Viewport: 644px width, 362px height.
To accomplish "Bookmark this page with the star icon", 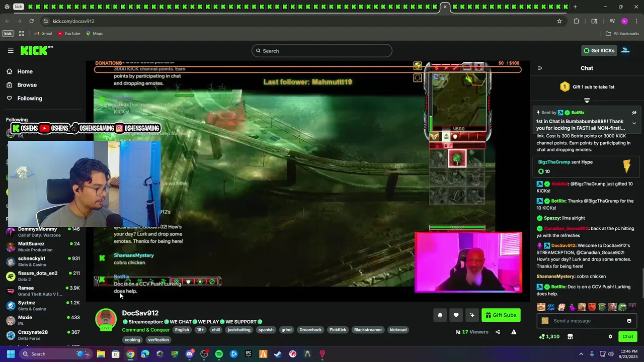I will [x=559, y=21].
